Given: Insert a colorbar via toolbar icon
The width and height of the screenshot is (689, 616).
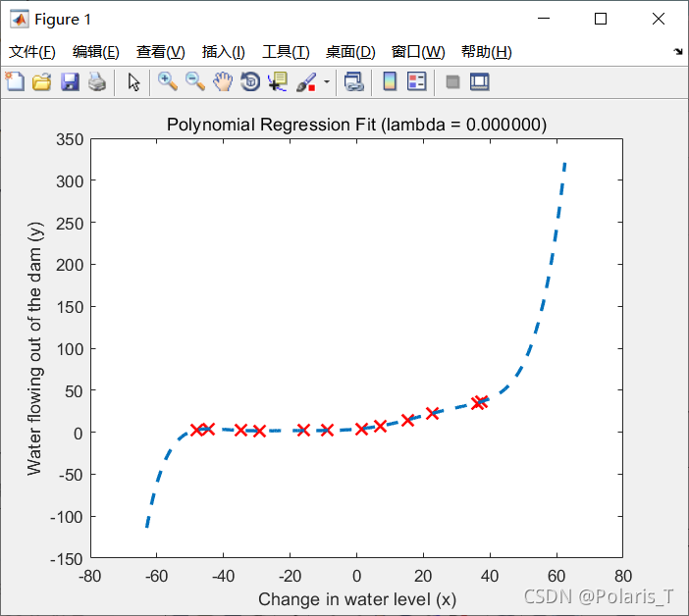Looking at the screenshot, I should click(x=390, y=81).
